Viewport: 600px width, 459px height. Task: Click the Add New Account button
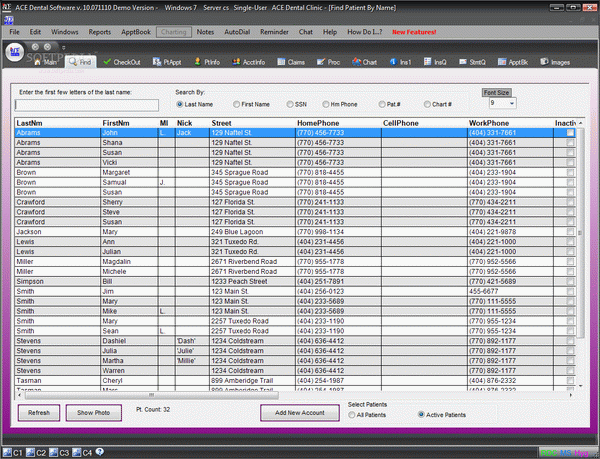click(x=299, y=412)
